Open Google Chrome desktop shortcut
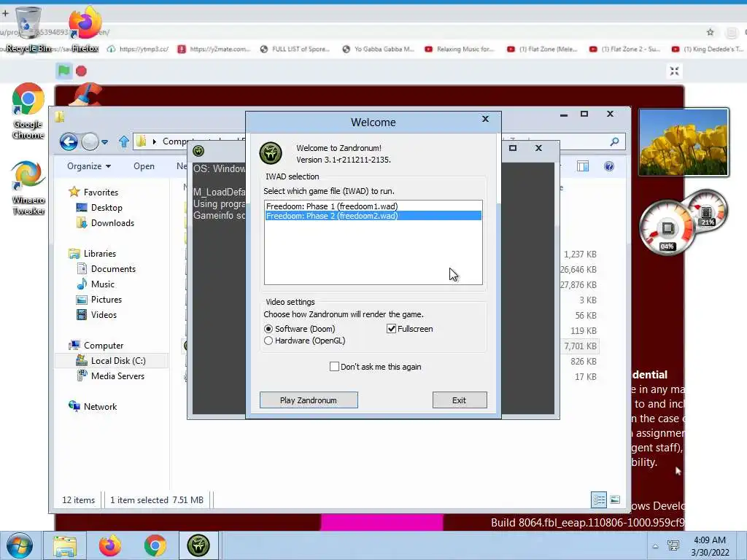Screen dimensions: 747x560 [28, 111]
